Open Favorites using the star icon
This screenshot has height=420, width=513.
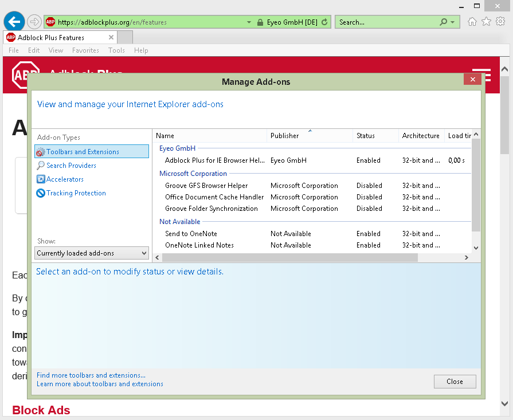click(485, 21)
